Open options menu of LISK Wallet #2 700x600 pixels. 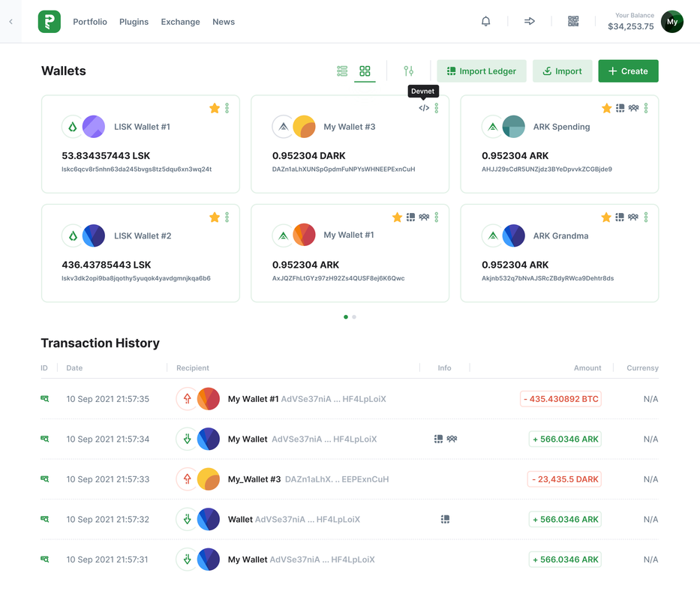[227, 217]
